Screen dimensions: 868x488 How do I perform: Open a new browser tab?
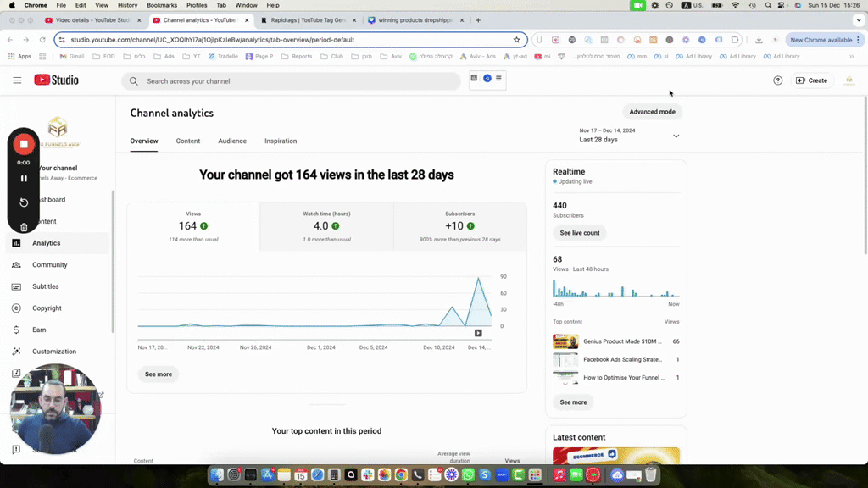(x=478, y=20)
